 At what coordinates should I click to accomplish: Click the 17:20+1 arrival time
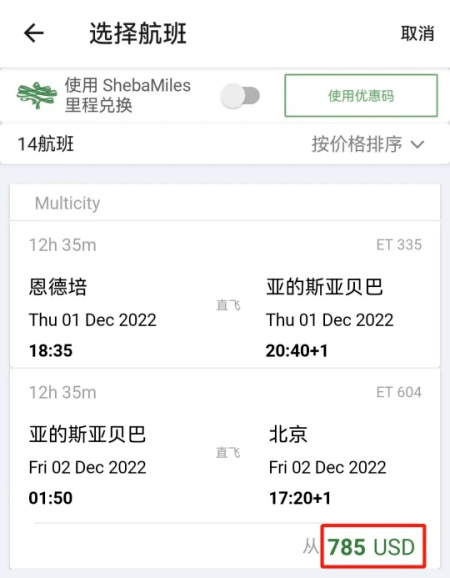tap(300, 498)
